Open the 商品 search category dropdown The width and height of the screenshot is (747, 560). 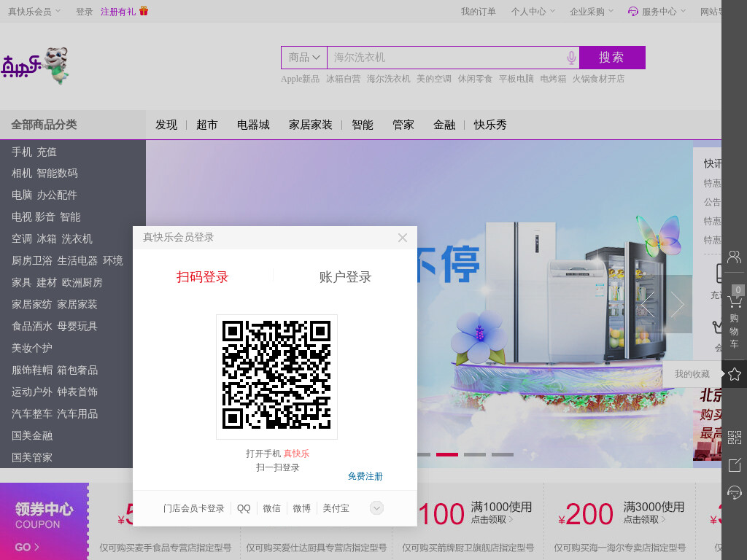pyautogui.click(x=304, y=58)
